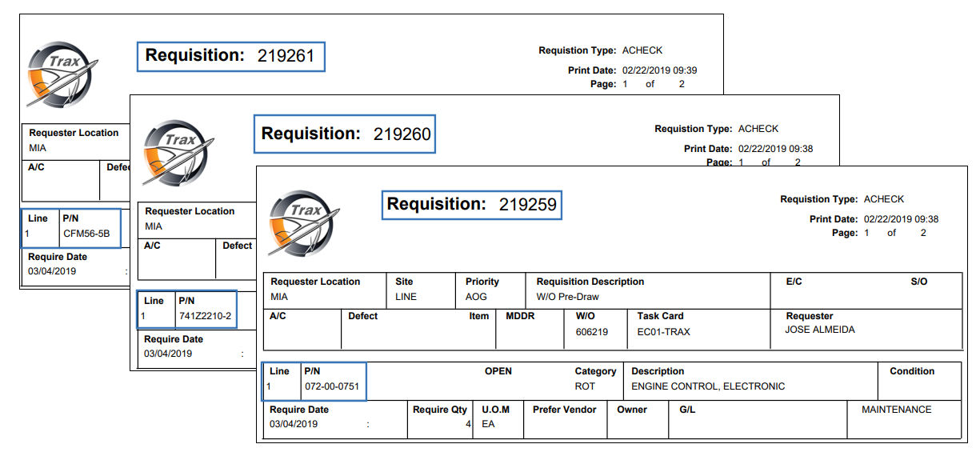Screen dimensions: 980x456
Task: Select W/O Pre-Draw requisition description
Action: click(567, 297)
